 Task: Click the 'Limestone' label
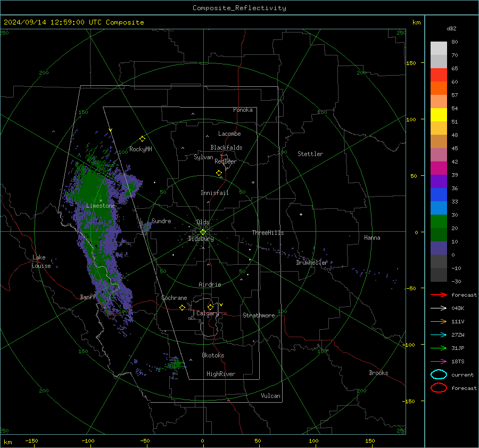(x=101, y=206)
